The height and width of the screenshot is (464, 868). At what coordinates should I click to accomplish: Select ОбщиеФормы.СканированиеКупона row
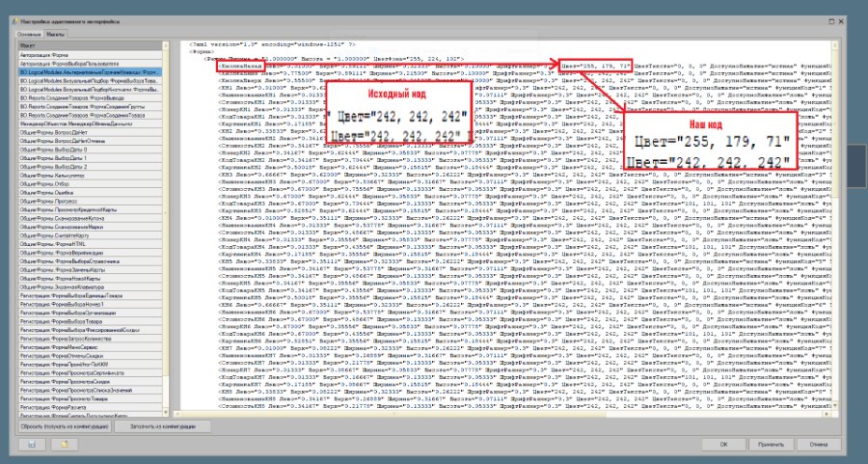click(x=91, y=218)
